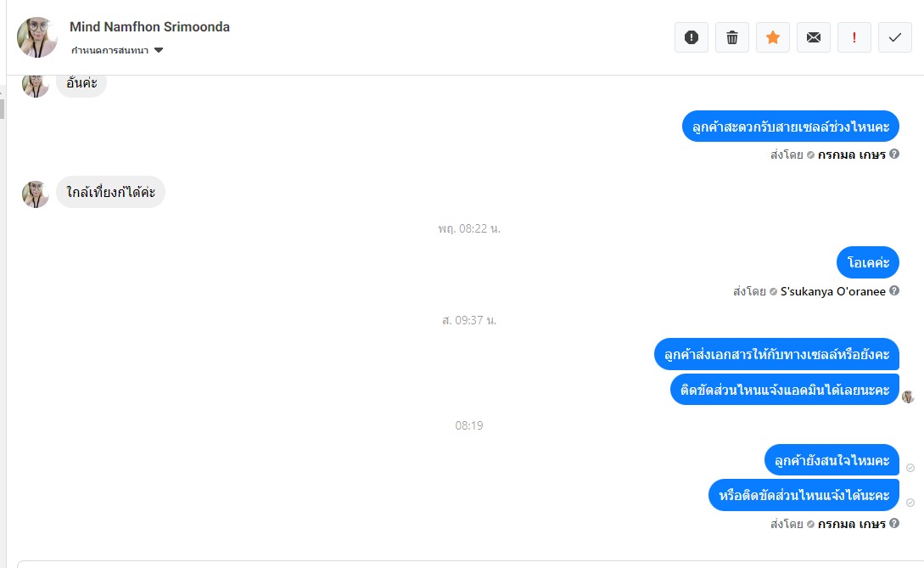The width and height of the screenshot is (924, 568).
Task: Click help icon beside S'sukanya O'oranee
Action: [x=894, y=290]
